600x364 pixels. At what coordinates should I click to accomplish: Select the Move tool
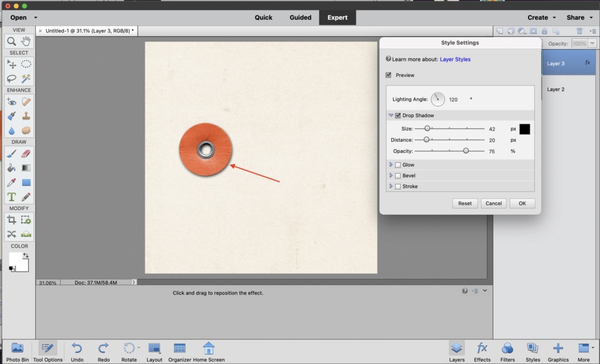tap(12, 64)
